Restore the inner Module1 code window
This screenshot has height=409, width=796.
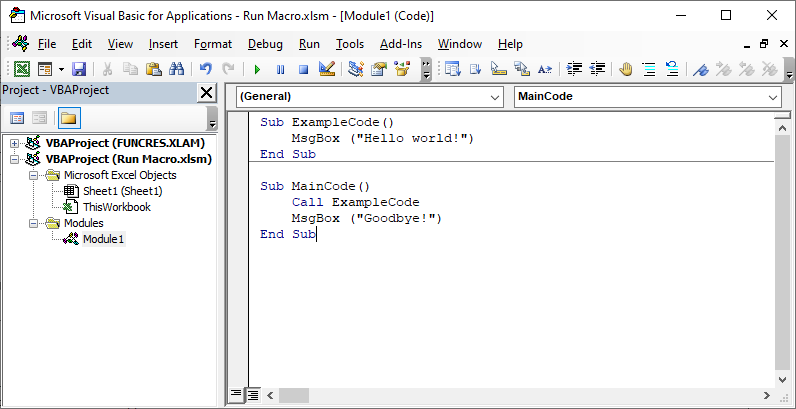coord(765,45)
